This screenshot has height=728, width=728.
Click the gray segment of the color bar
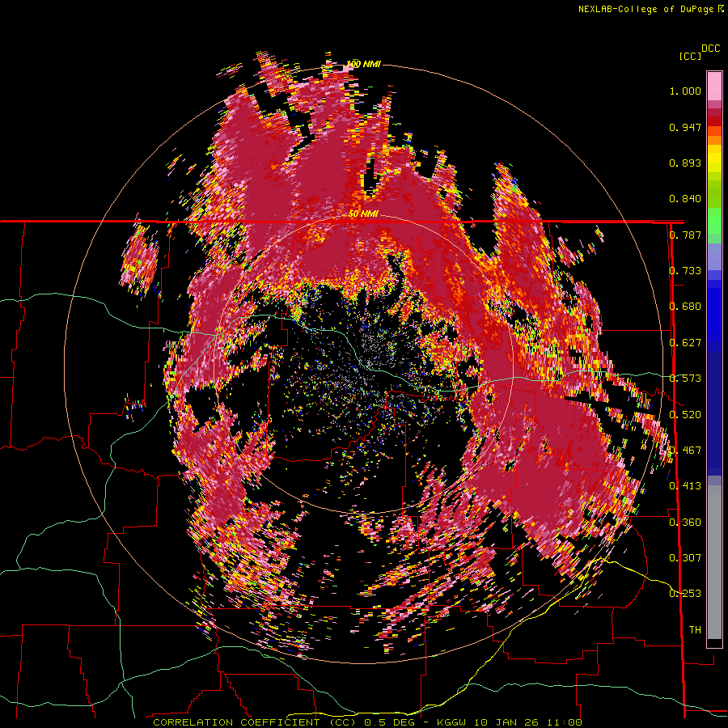coord(714,562)
